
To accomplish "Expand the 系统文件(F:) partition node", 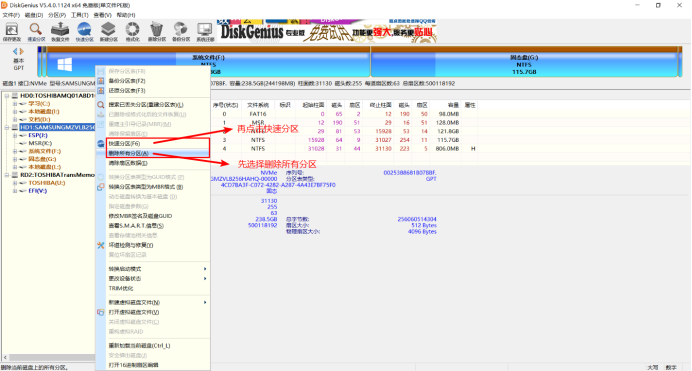I will click(x=15, y=151).
